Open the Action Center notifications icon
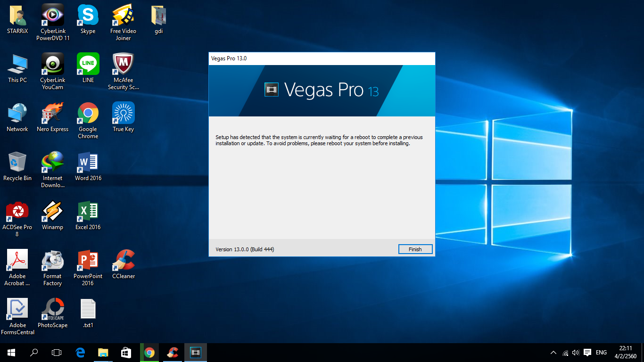Viewport: 644px width, 362px height. pyautogui.click(x=587, y=352)
